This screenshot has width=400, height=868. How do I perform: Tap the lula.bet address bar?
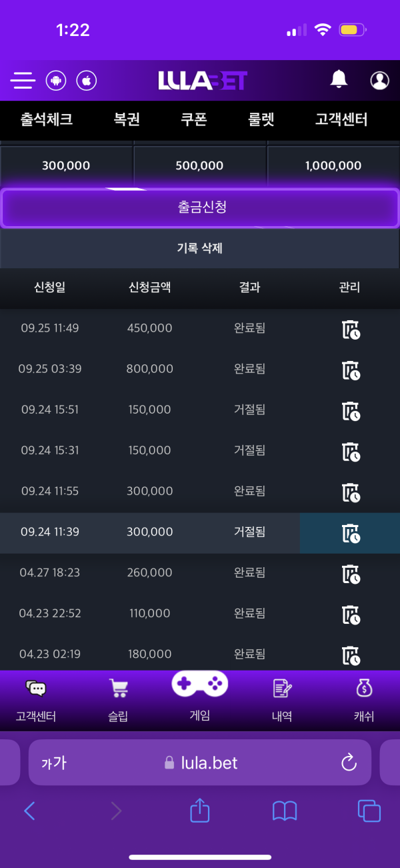tap(200, 763)
